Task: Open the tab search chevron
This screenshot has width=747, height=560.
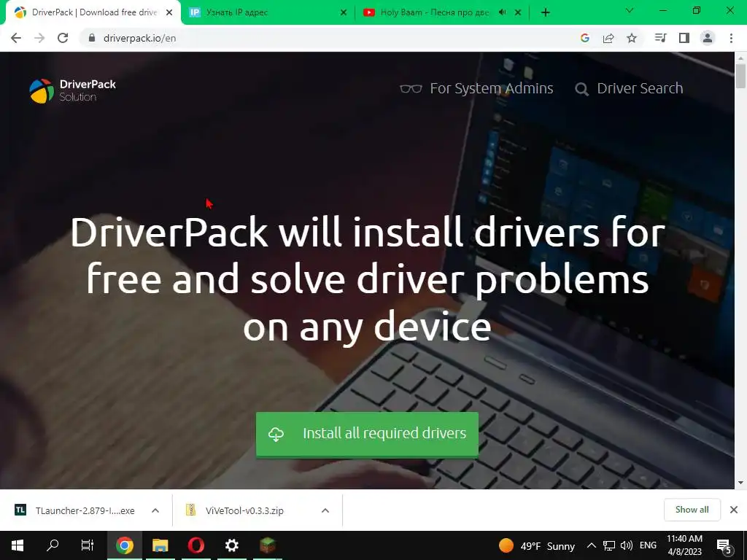Action: click(630, 10)
